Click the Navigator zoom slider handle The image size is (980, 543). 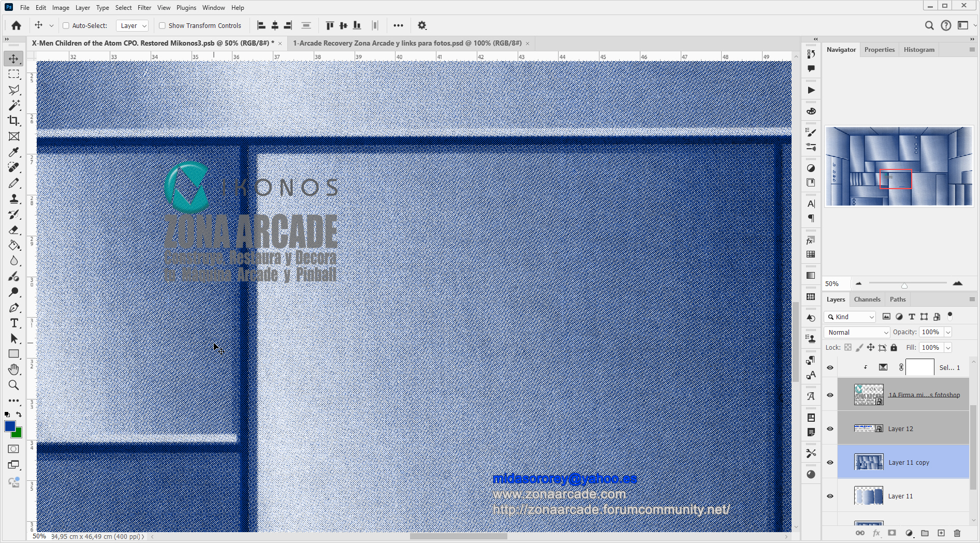coord(904,285)
